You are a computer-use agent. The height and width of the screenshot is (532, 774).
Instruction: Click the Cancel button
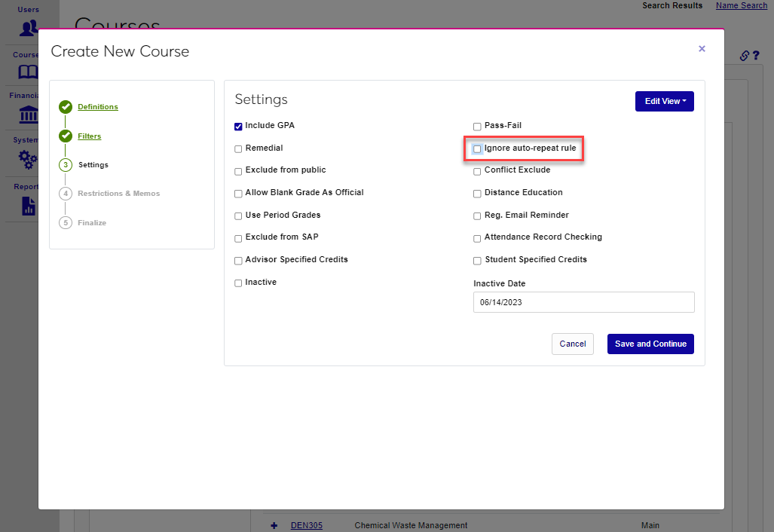572,344
